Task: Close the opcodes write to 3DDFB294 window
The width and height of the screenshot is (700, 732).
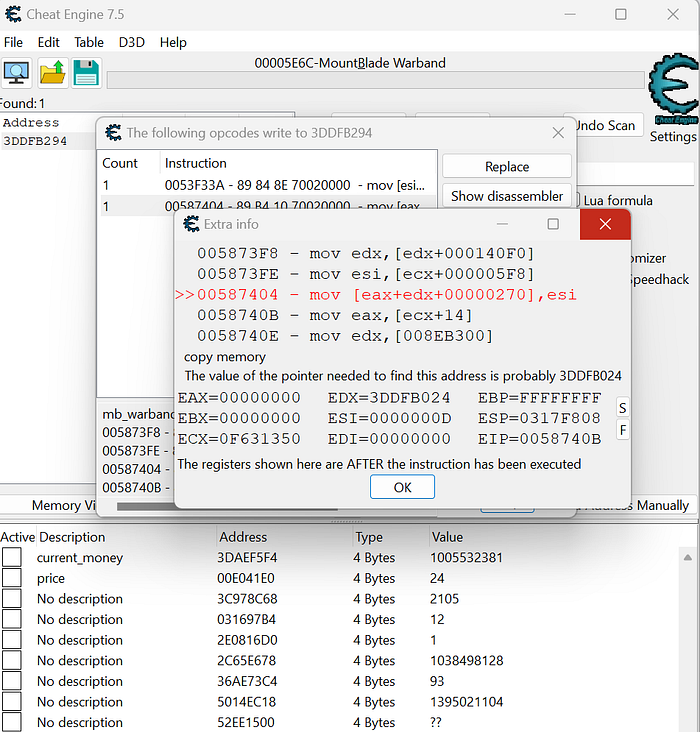Action: tap(558, 133)
